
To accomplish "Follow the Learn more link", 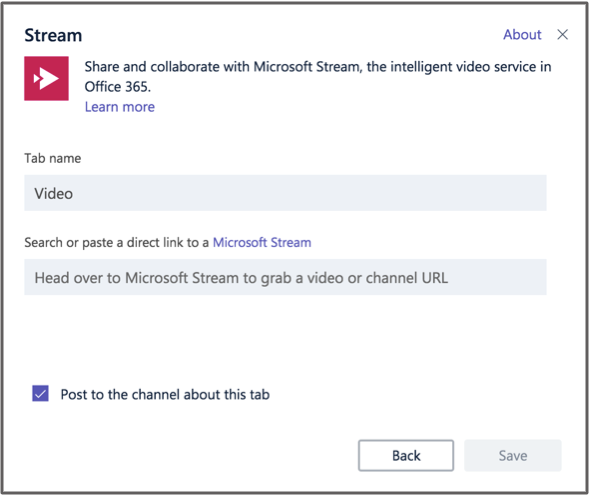I will [x=120, y=107].
